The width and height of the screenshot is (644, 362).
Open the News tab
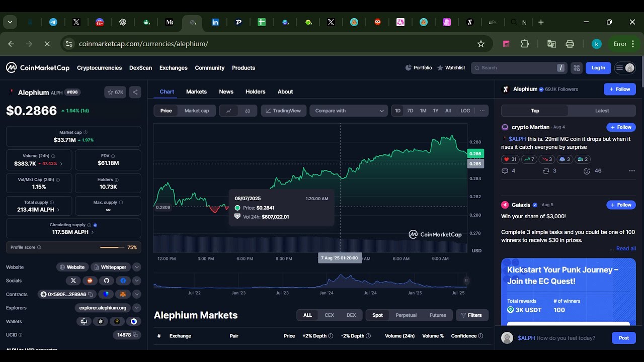226,92
